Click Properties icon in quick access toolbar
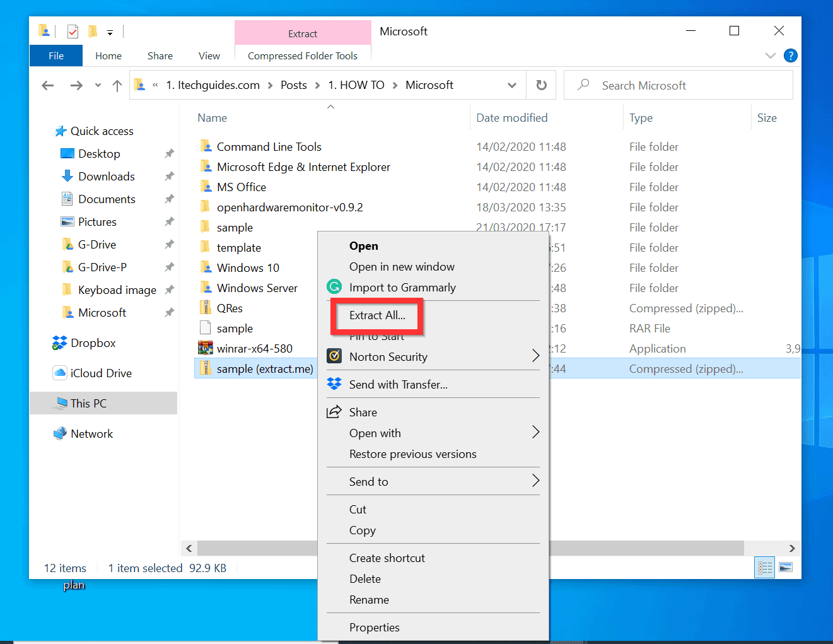833x644 pixels. (73, 31)
